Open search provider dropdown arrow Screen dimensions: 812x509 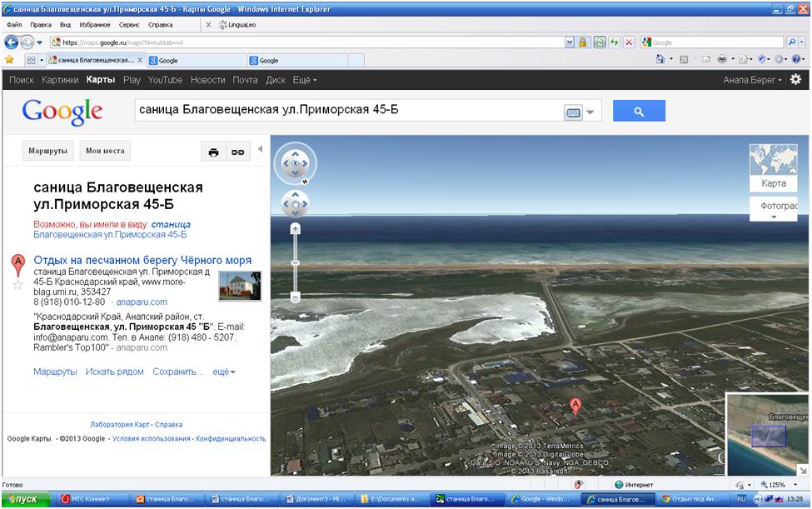click(802, 42)
